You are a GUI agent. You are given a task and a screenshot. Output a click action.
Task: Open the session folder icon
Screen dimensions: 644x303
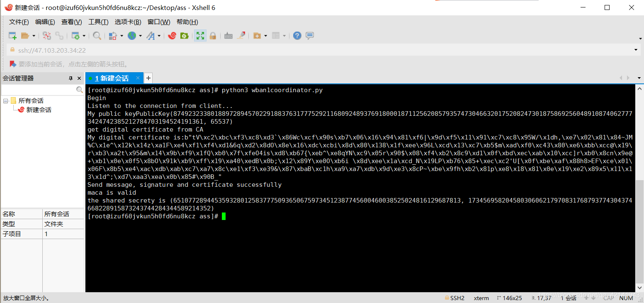[25, 36]
